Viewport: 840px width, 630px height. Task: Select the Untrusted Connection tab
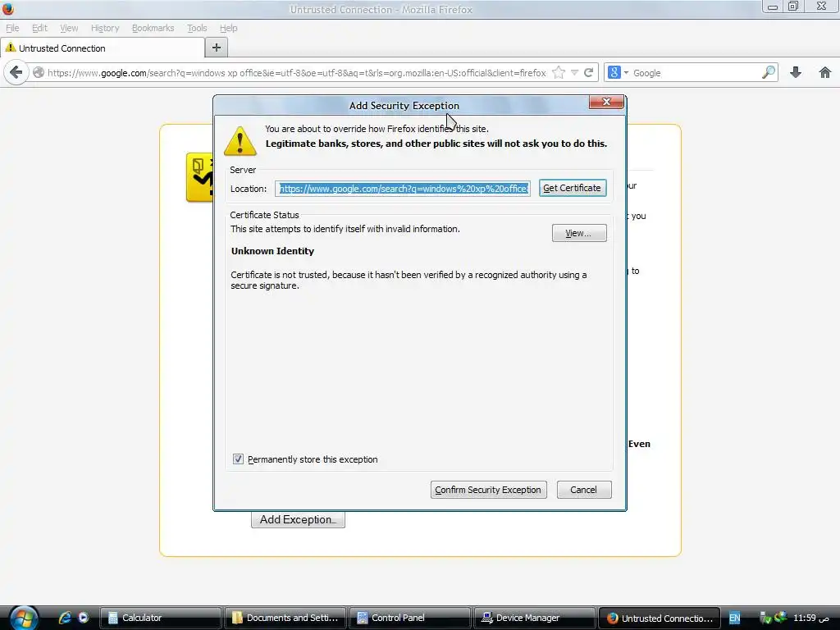[103, 48]
